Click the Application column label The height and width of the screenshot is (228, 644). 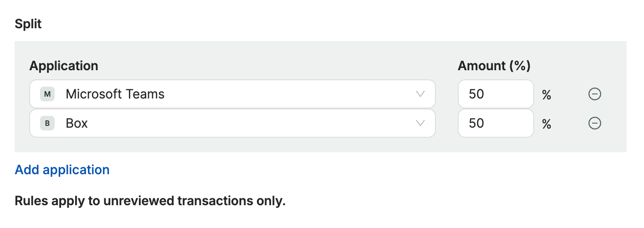(64, 66)
